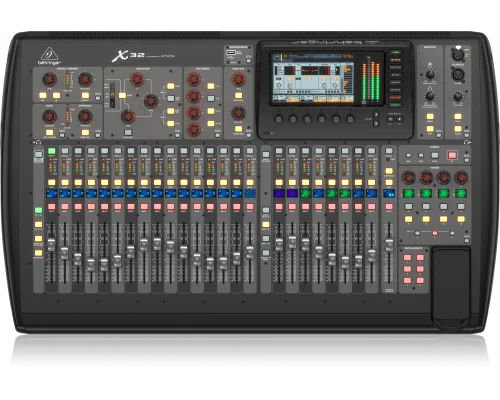The image size is (500, 400).
Task: Solo channel strip 1 with yellow Solo button
Action: coord(51,183)
